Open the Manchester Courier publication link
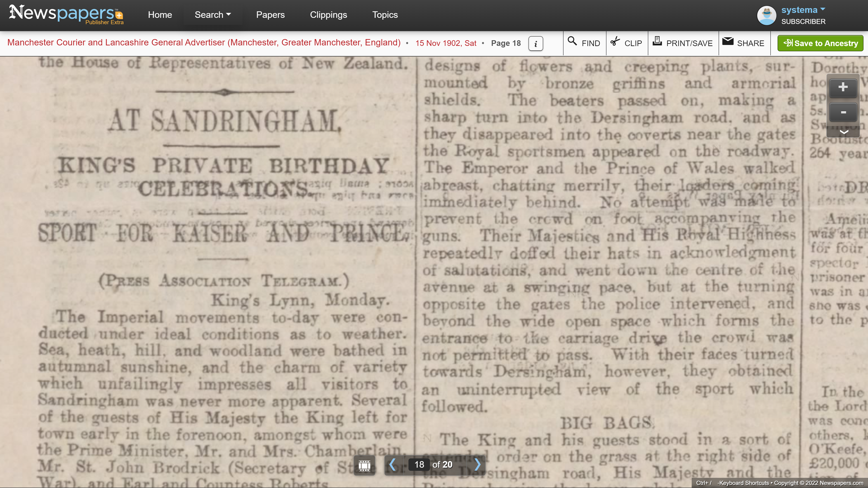The height and width of the screenshot is (488, 868). [204, 43]
